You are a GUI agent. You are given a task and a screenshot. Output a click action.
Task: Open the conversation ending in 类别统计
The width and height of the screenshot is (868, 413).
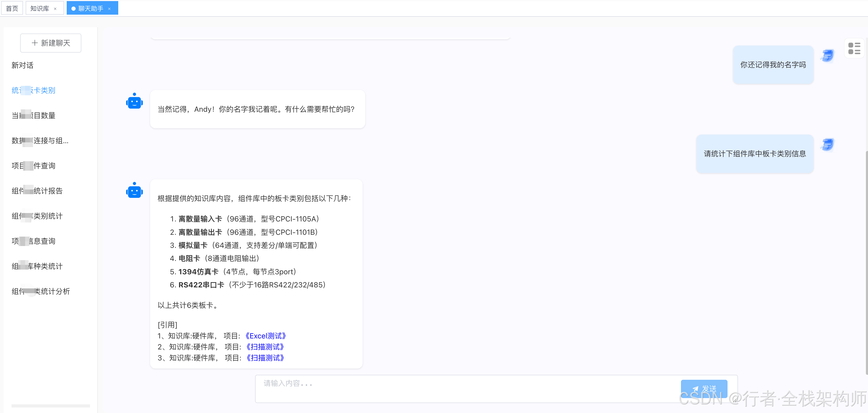(37, 216)
